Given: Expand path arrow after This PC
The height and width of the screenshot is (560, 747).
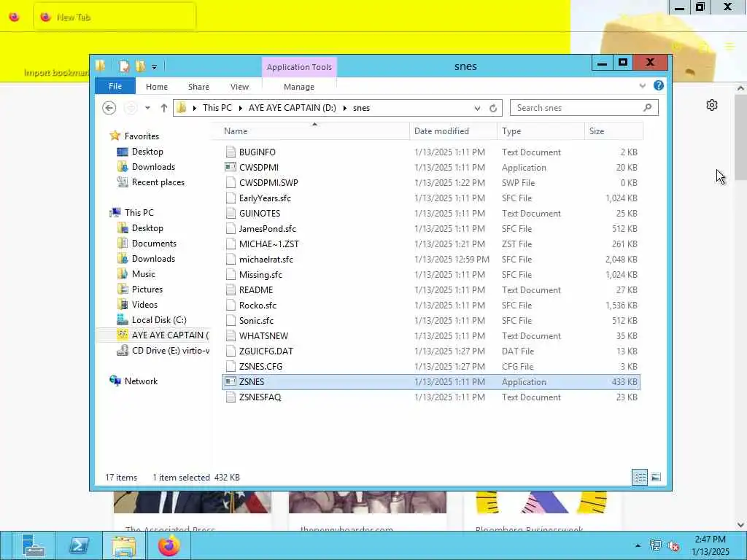Looking at the screenshot, I should [240, 108].
